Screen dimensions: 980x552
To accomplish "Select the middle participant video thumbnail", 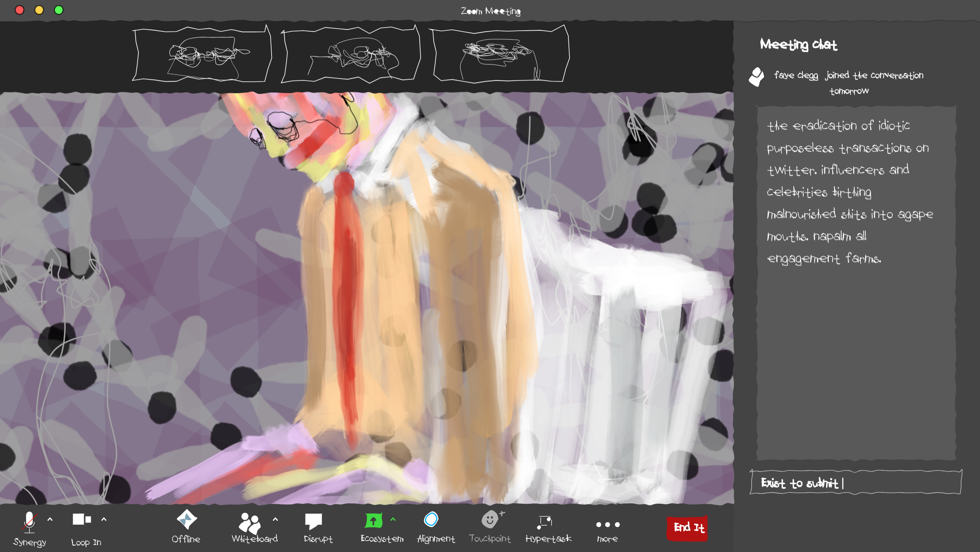I will (351, 54).
